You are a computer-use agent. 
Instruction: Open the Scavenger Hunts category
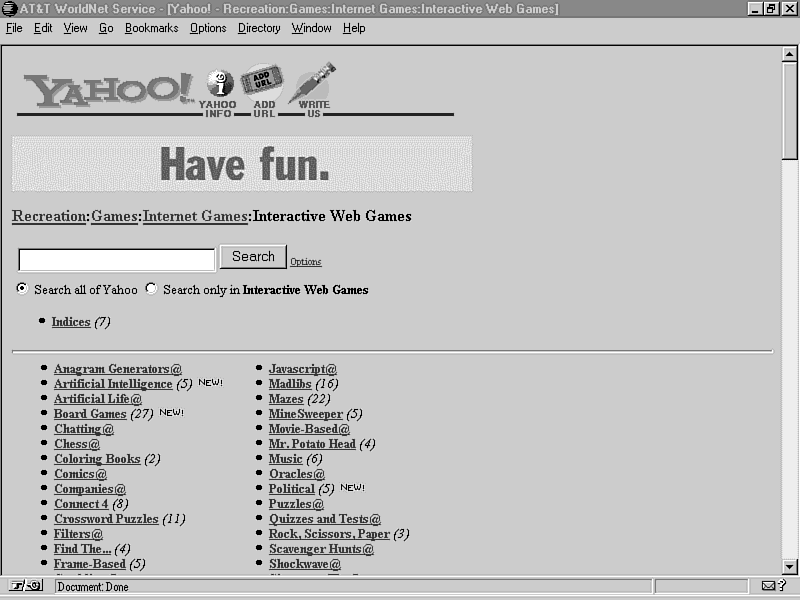[321, 549]
